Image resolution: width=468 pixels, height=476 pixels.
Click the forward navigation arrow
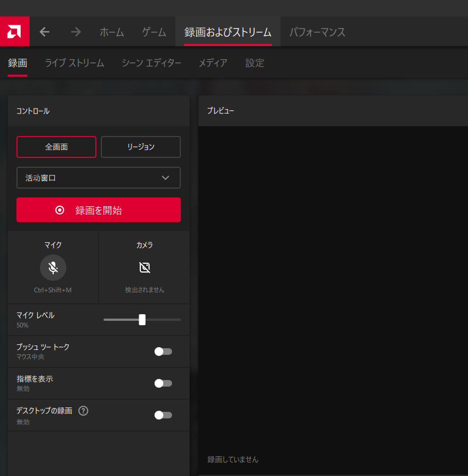76,32
